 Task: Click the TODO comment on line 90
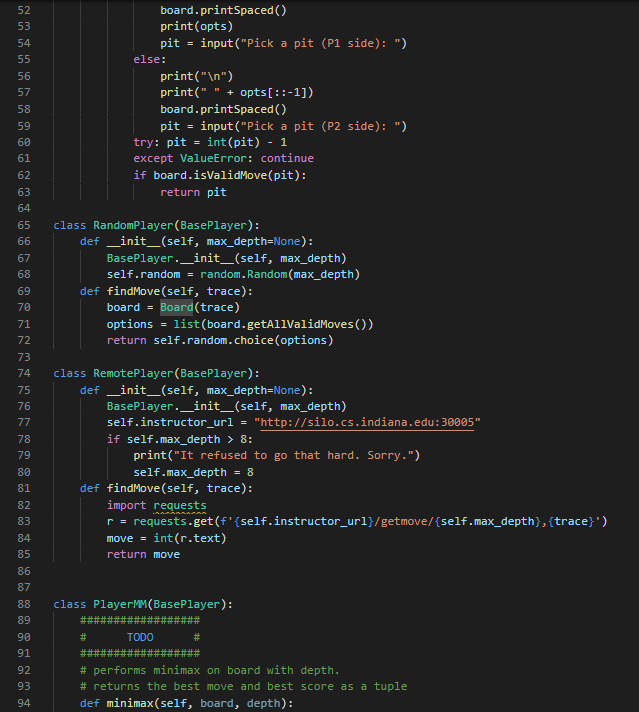pyautogui.click(x=140, y=637)
